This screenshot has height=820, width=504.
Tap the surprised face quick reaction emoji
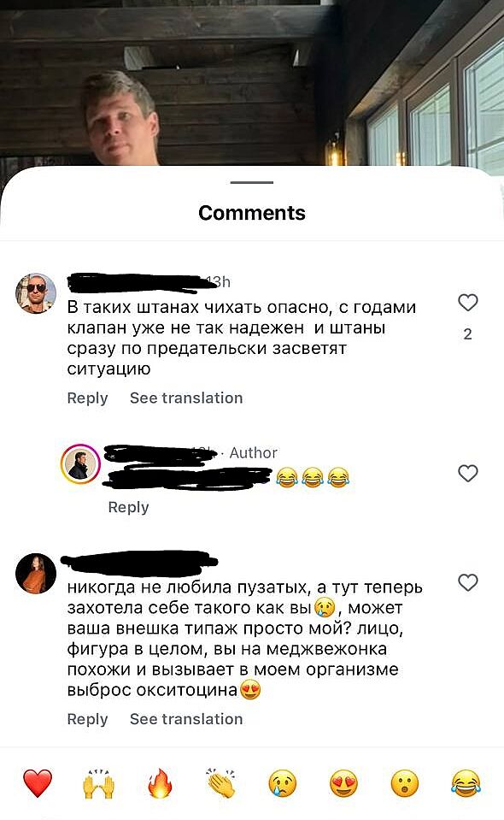(405, 783)
